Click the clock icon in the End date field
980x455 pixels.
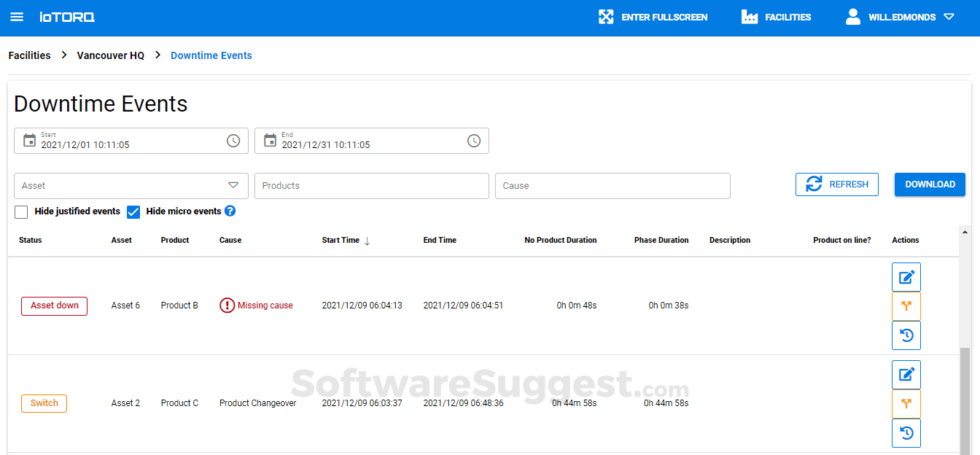pyautogui.click(x=475, y=140)
